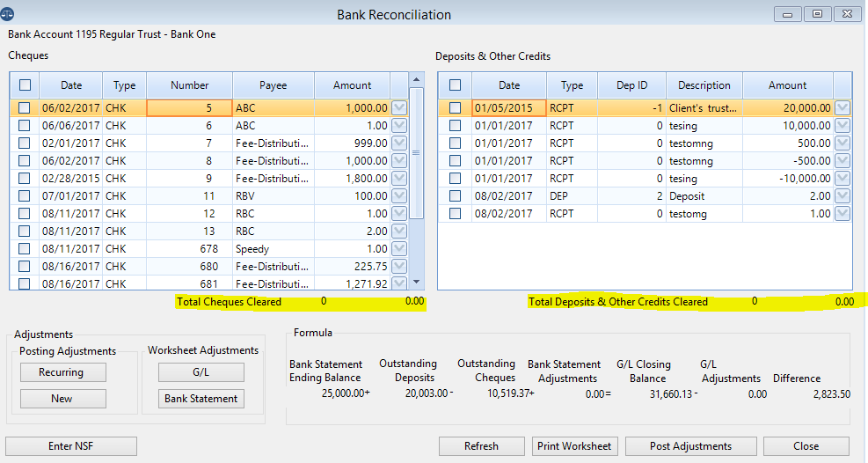Click Print Worksheet button

(x=574, y=446)
